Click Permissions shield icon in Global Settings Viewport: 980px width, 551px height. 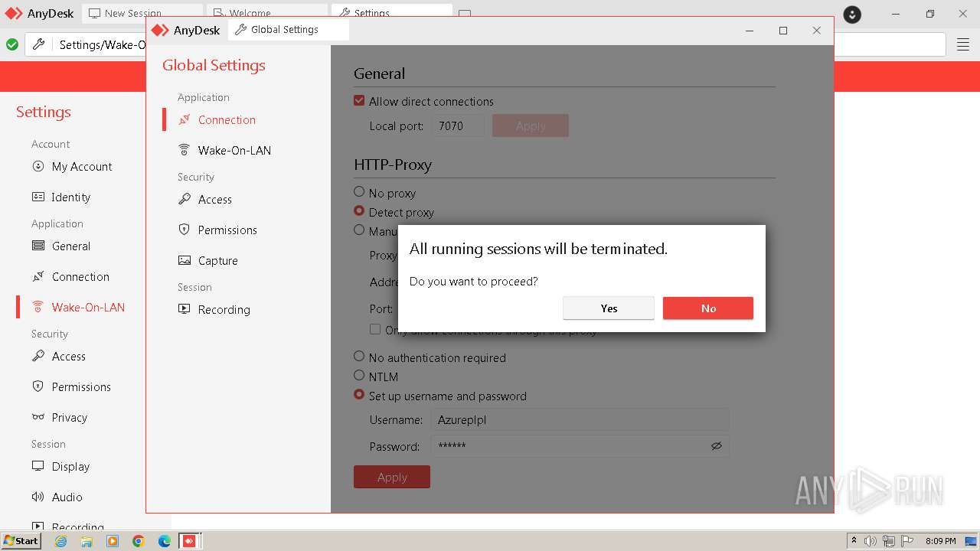click(x=185, y=230)
